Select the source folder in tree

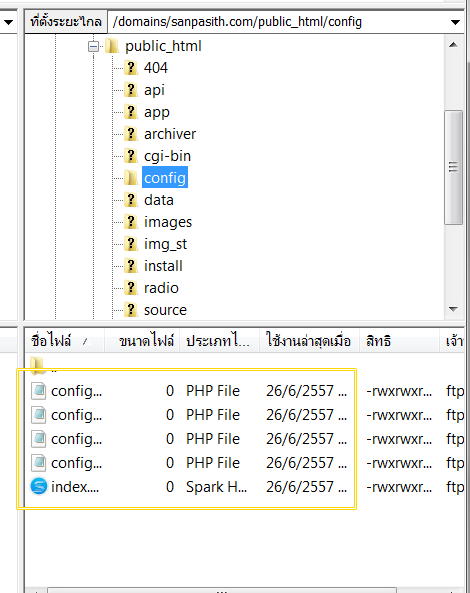(165, 310)
